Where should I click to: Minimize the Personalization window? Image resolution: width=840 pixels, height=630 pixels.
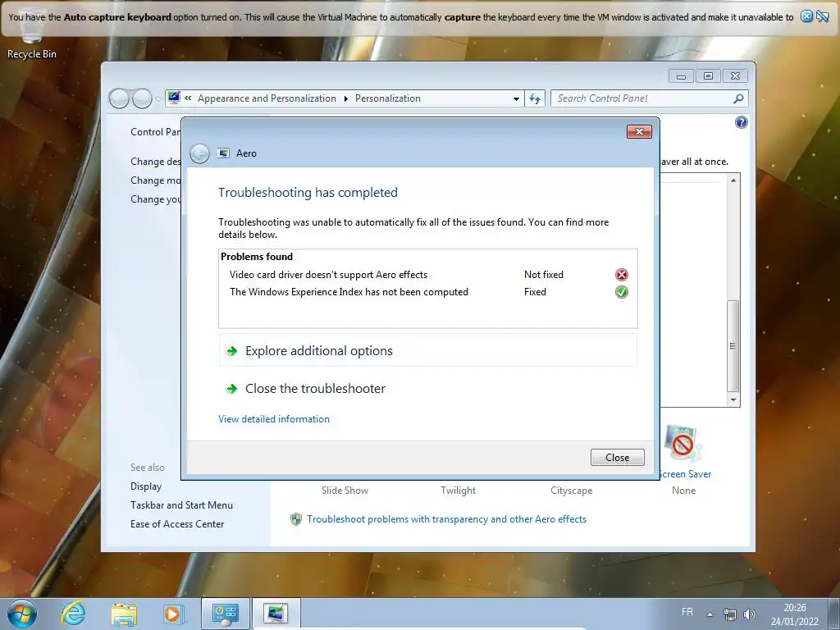(681, 76)
